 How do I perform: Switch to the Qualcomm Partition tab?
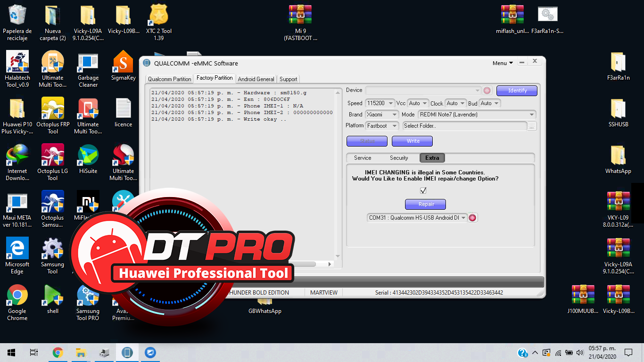pyautogui.click(x=170, y=79)
